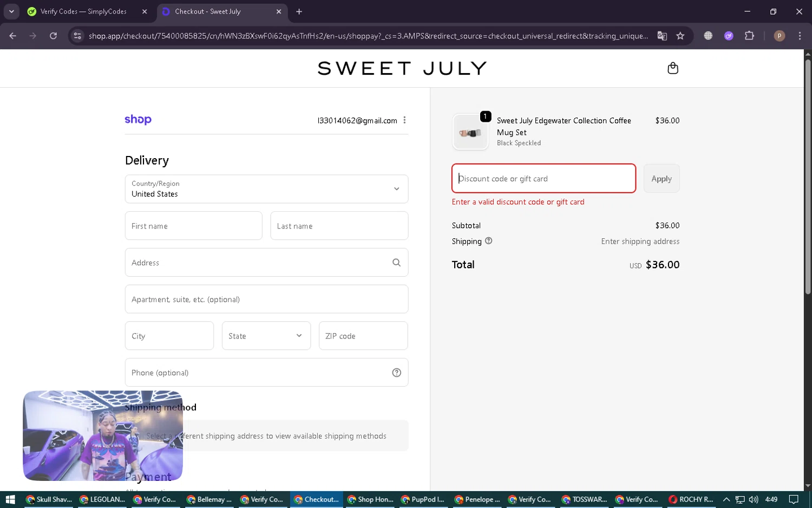
Task: Open Shop Hon taskbar window
Action: click(370, 499)
